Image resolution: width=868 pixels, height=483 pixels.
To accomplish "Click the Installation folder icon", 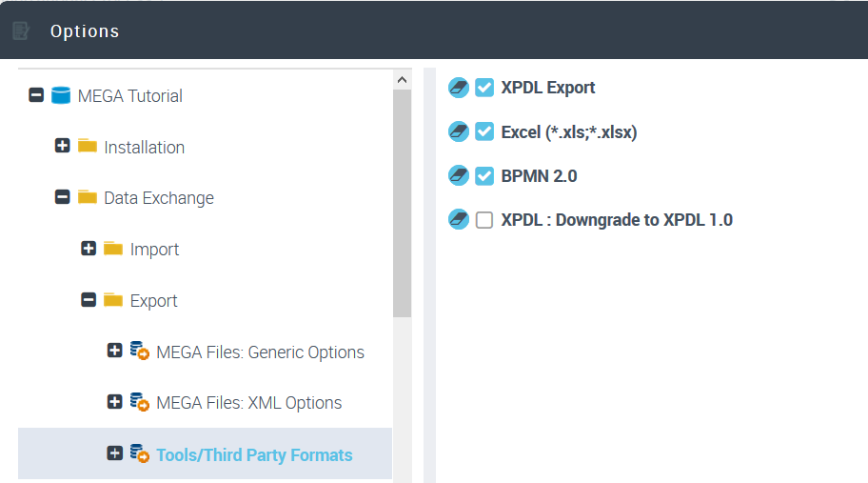I will pos(89,147).
